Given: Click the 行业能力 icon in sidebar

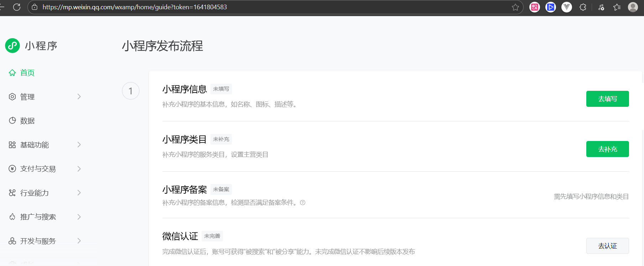Looking at the screenshot, I should pos(12,193).
